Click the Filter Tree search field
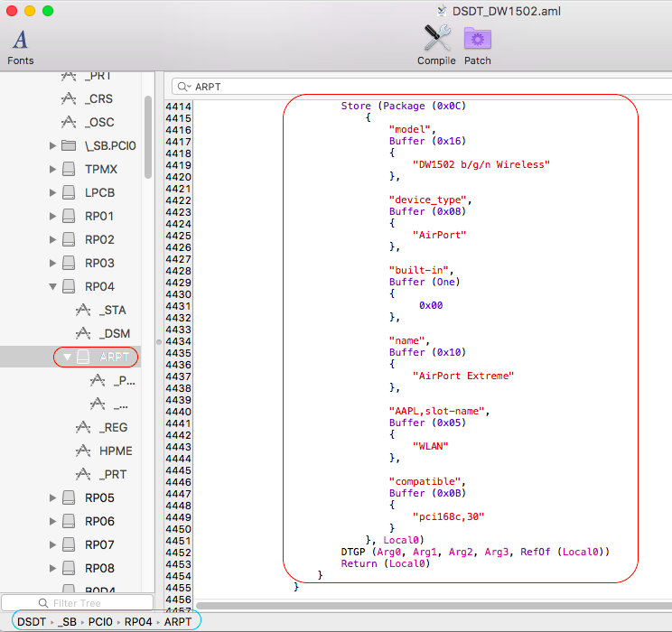This screenshot has width=672, height=632. (x=77, y=602)
